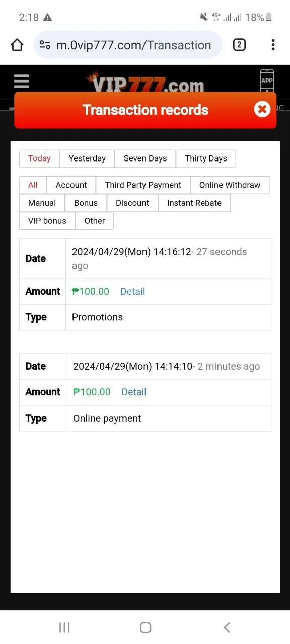Tap the Android home button
290x644 pixels.
146,627
